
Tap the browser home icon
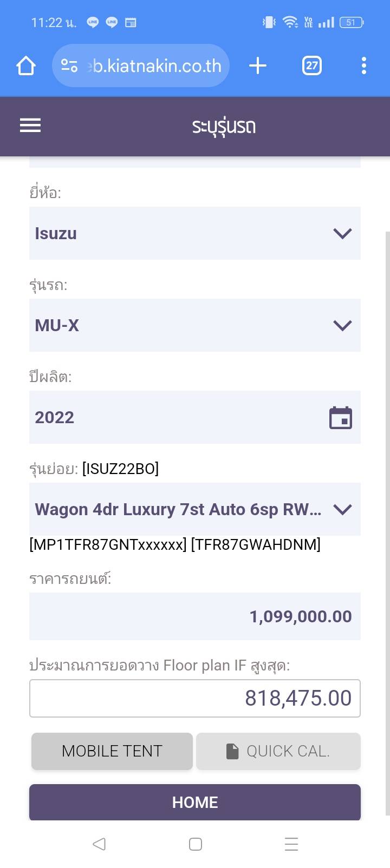(x=26, y=66)
